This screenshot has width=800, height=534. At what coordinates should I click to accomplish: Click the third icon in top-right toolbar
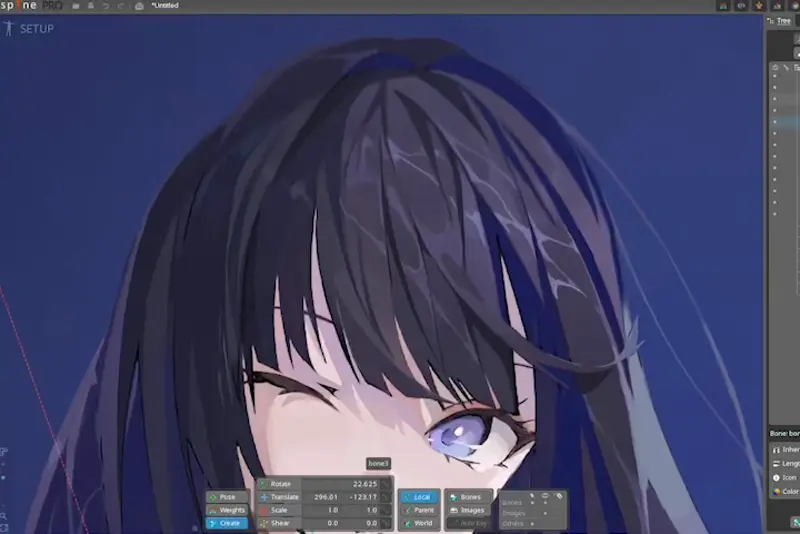click(759, 6)
